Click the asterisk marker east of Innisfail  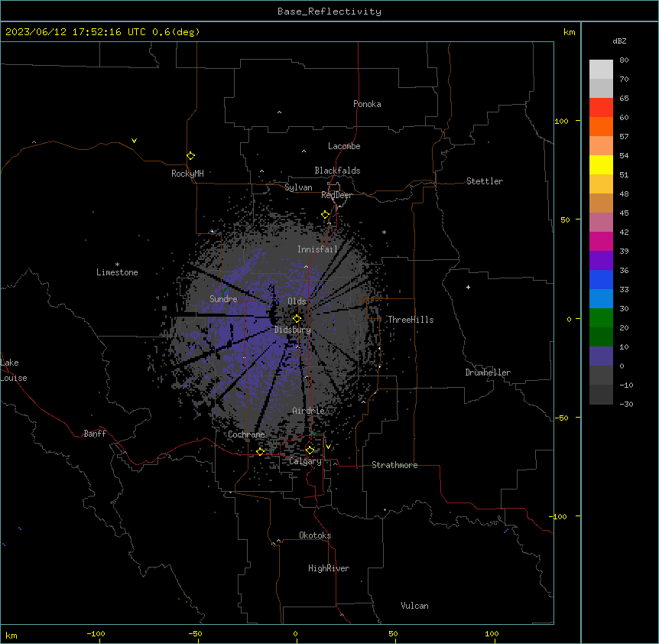coord(384,232)
